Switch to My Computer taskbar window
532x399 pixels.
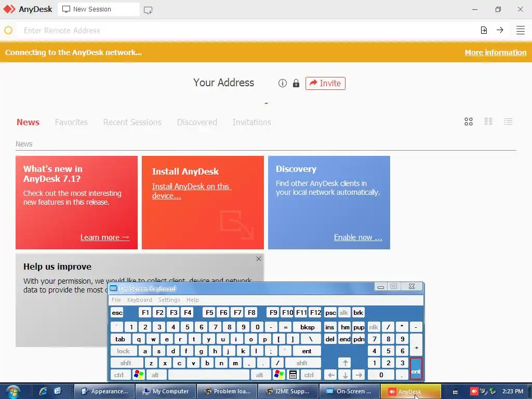pos(166,391)
